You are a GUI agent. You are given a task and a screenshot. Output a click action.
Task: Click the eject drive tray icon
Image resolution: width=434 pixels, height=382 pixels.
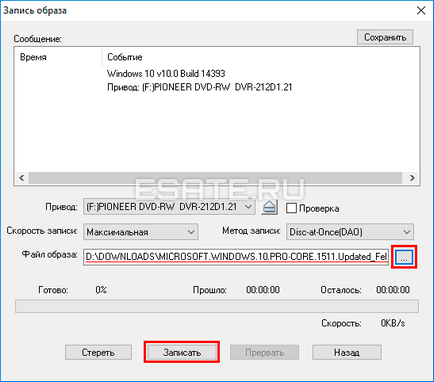pyautogui.click(x=269, y=207)
